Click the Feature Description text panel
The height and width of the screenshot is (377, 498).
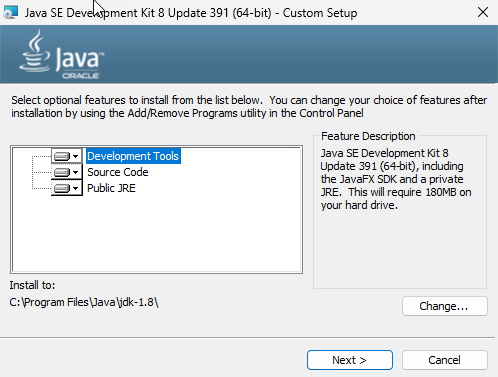pos(400,212)
